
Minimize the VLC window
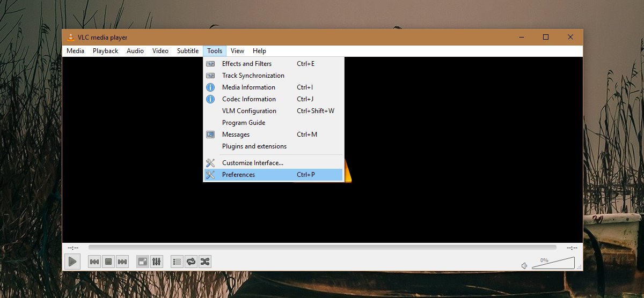tap(521, 37)
